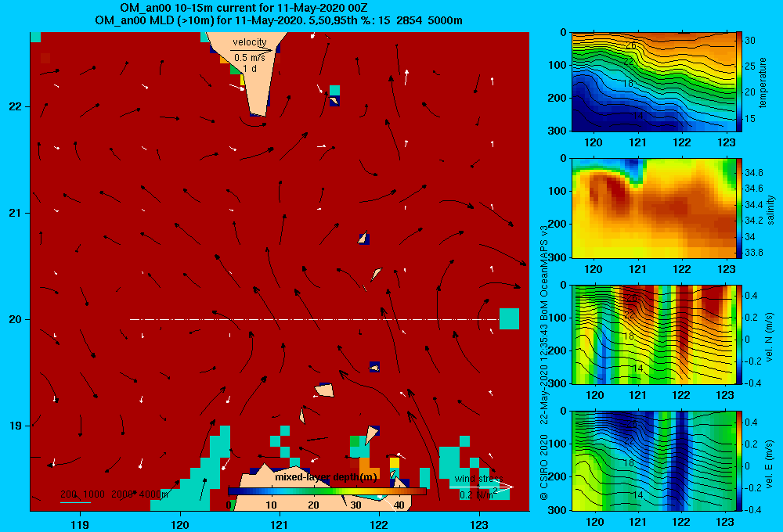Viewport: 783px width, 532px height.
Task: Click the cyan square at the transect's east end
Action: (x=510, y=319)
